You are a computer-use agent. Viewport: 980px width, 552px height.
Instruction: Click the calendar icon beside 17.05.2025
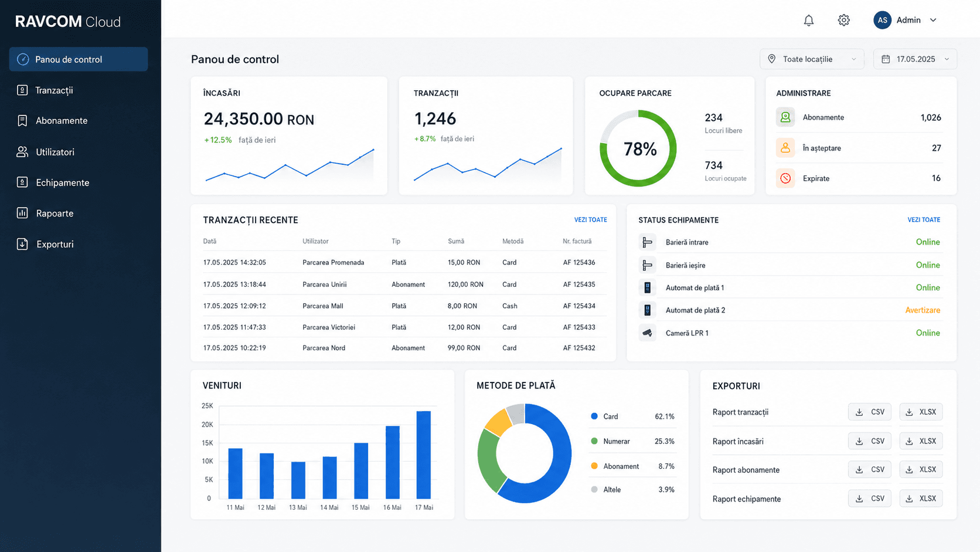point(886,59)
